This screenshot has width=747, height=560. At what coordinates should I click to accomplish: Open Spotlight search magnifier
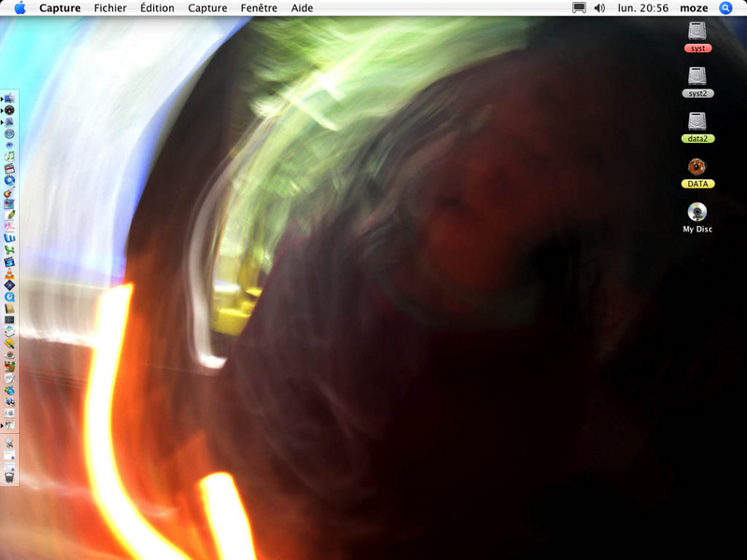(x=726, y=8)
